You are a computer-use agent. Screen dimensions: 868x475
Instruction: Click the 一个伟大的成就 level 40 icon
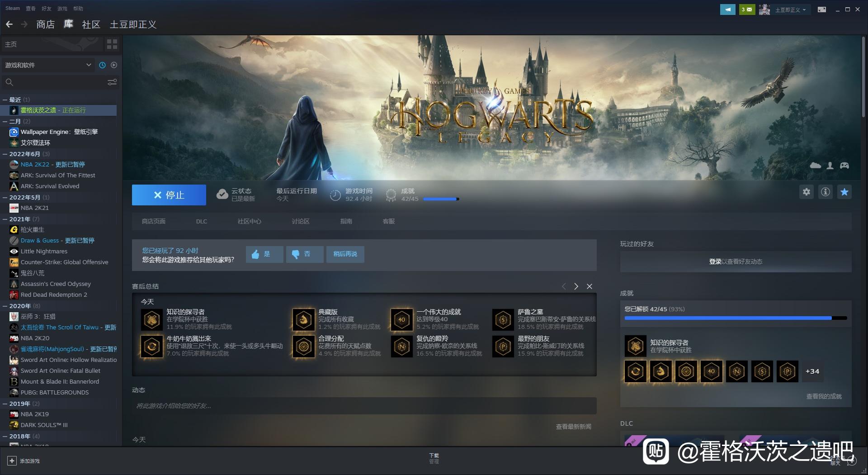402,320
